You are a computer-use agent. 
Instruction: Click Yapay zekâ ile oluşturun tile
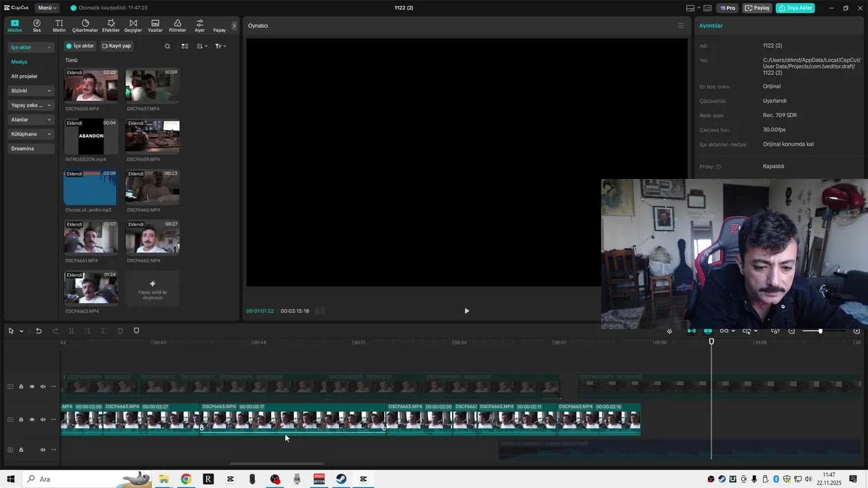pyautogui.click(x=153, y=288)
